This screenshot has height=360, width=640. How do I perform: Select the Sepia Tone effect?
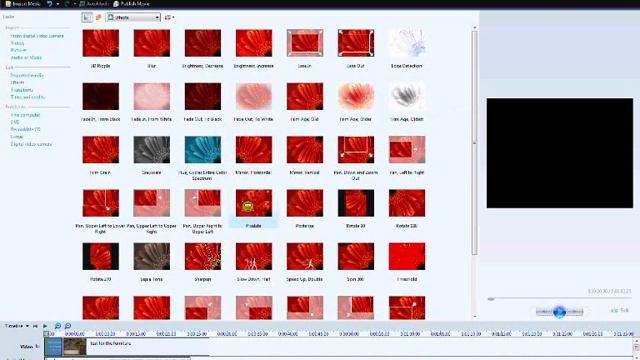[x=151, y=256]
